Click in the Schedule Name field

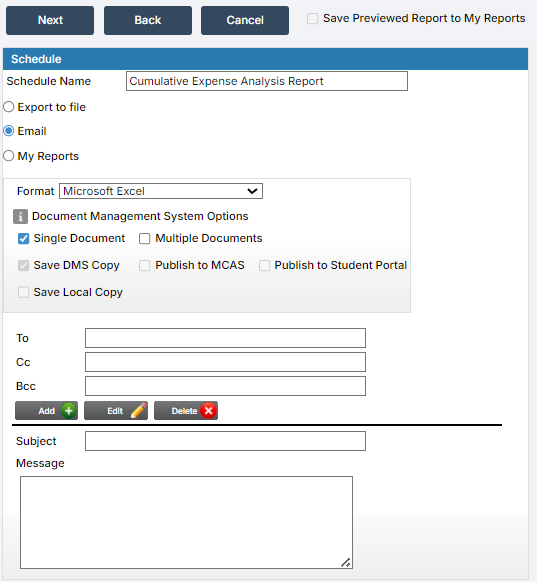[267, 81]
